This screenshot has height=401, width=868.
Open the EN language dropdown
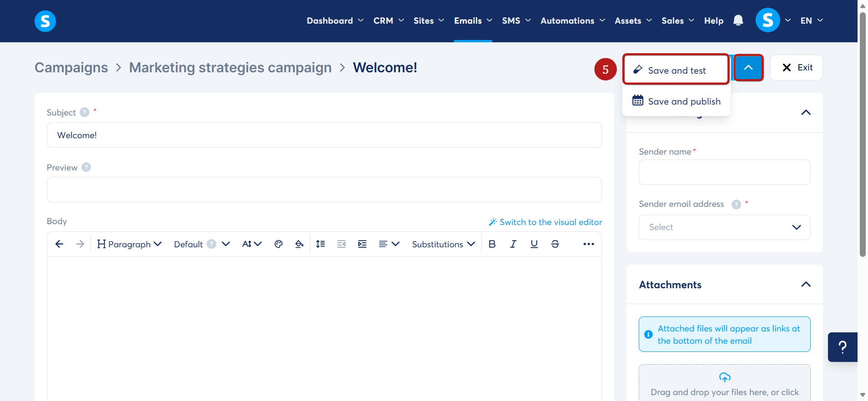(812, 20)
